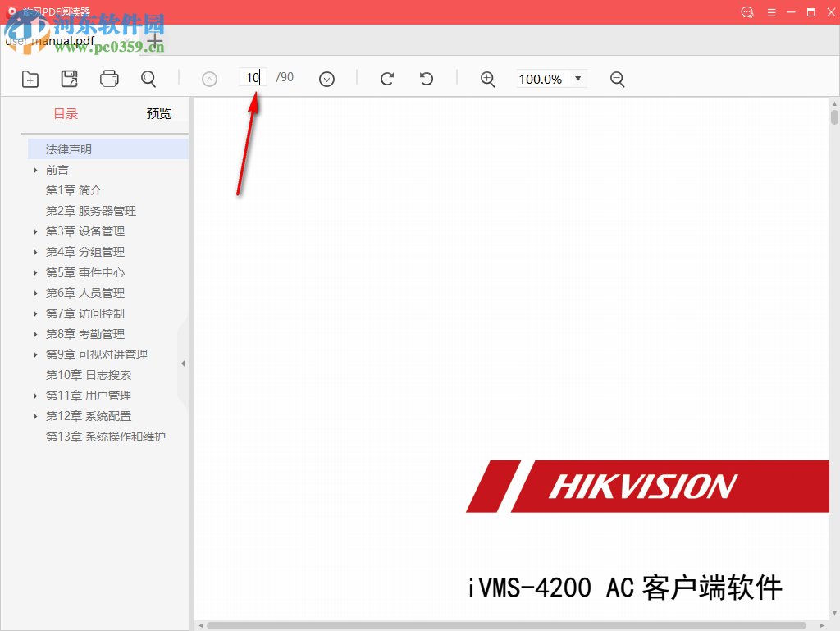Jump to 第10章 日志搜索
840x631 pixels.
[x=89, y=375]
